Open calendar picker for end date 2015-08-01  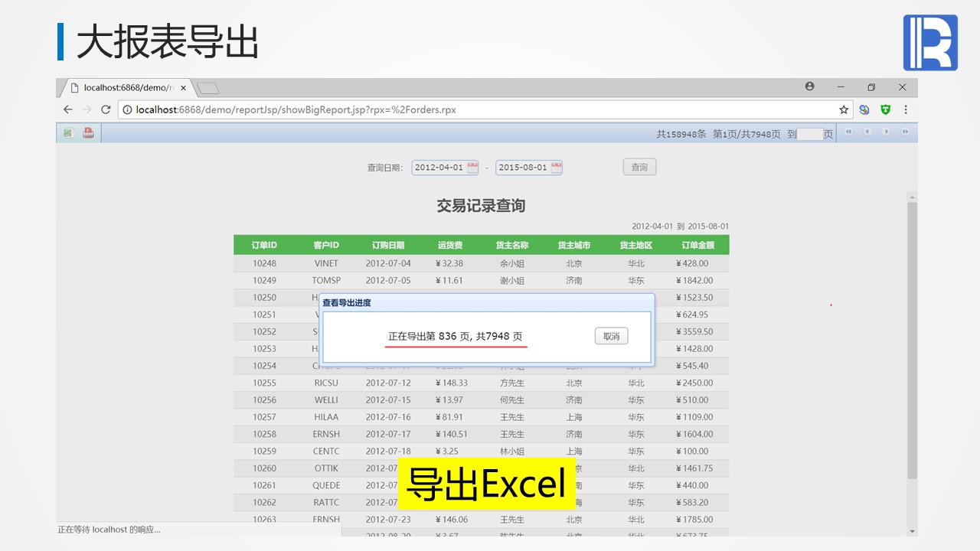coord(556,167)
